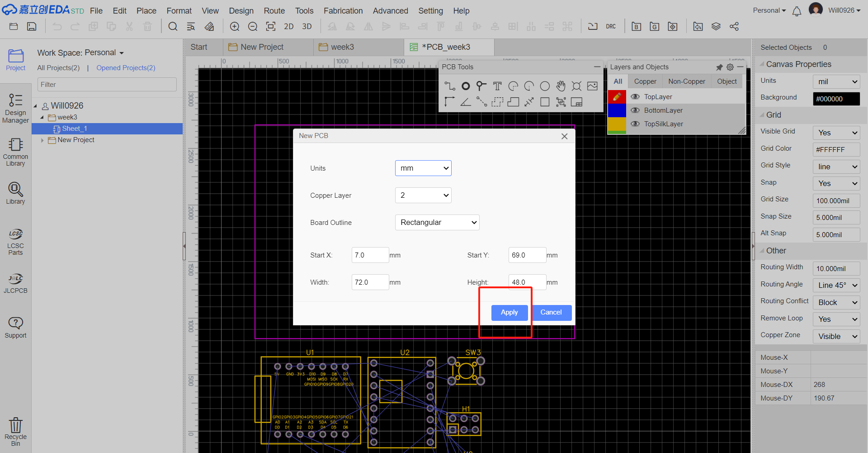This screenshot has width=868, height=453.
Task: Select the Text tool in PCB Tools
Action: pyautogui.click(x=497, y=86)
